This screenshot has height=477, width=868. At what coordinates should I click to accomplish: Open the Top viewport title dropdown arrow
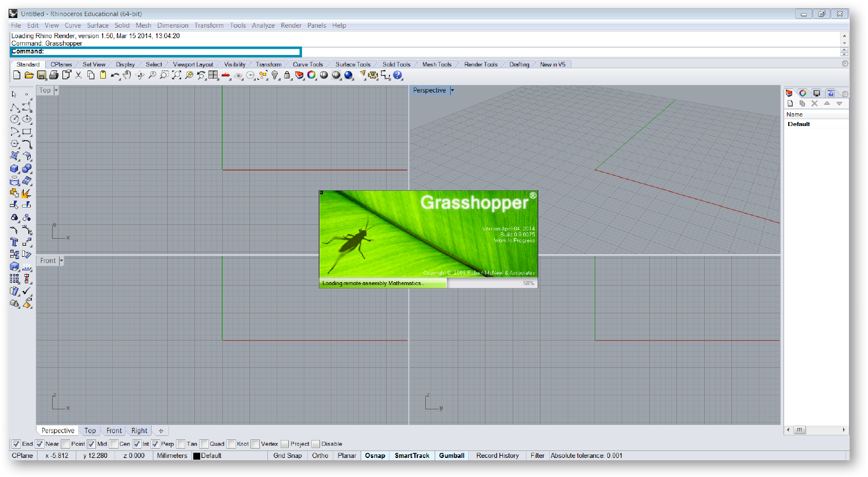coord(56,90)
